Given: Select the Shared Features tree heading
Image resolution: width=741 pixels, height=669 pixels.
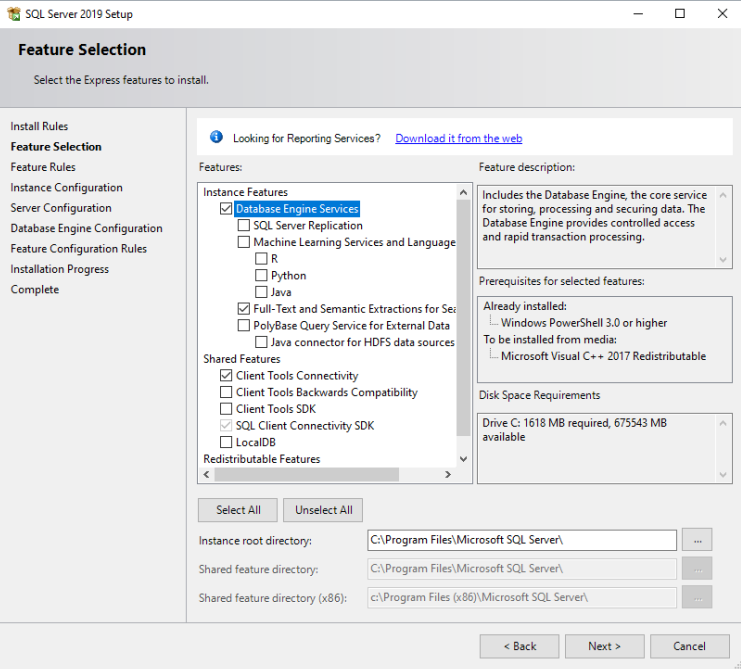Looking at the screenshot, I should click(241, 359).
